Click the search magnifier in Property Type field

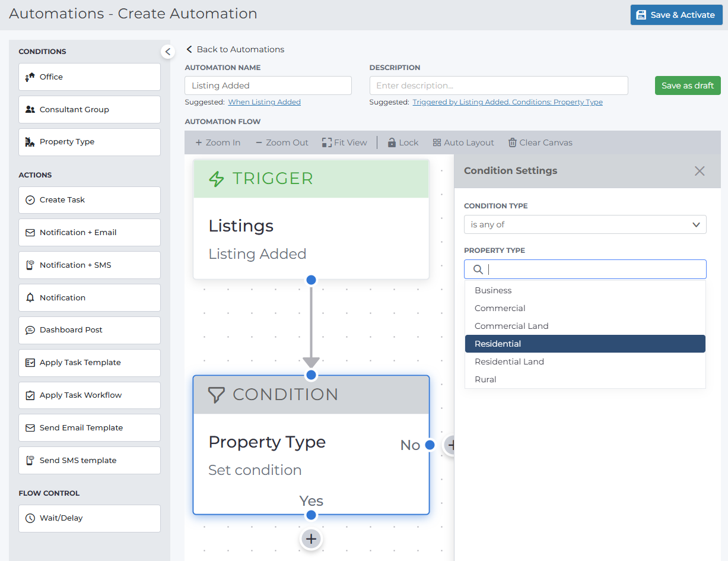tap(478, 270)
